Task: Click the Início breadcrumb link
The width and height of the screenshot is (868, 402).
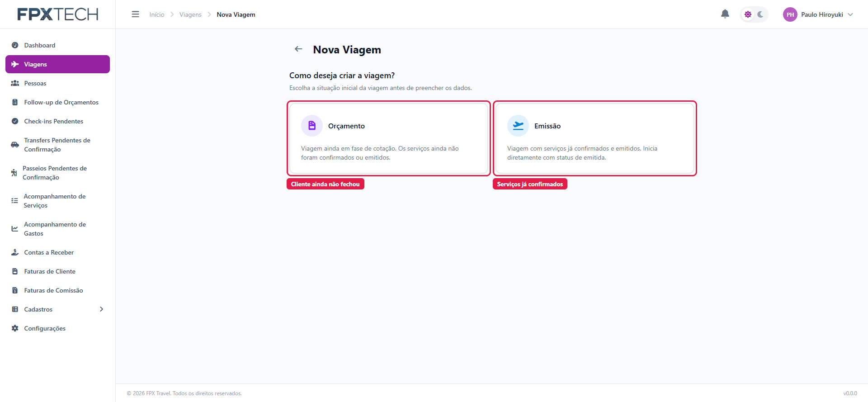Action: [x=157, y=14]
